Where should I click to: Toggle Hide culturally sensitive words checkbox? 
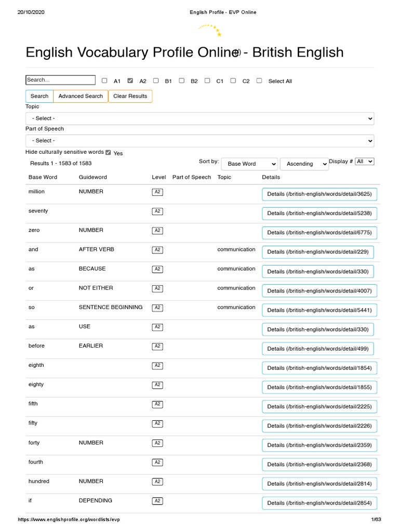(x=108, y=153)
